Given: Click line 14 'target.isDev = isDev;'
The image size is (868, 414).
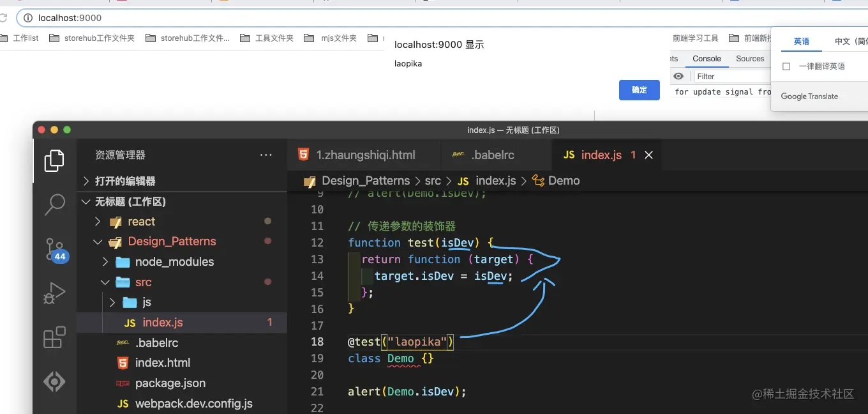Looking at the screenshot, I should tap(444, 276).
